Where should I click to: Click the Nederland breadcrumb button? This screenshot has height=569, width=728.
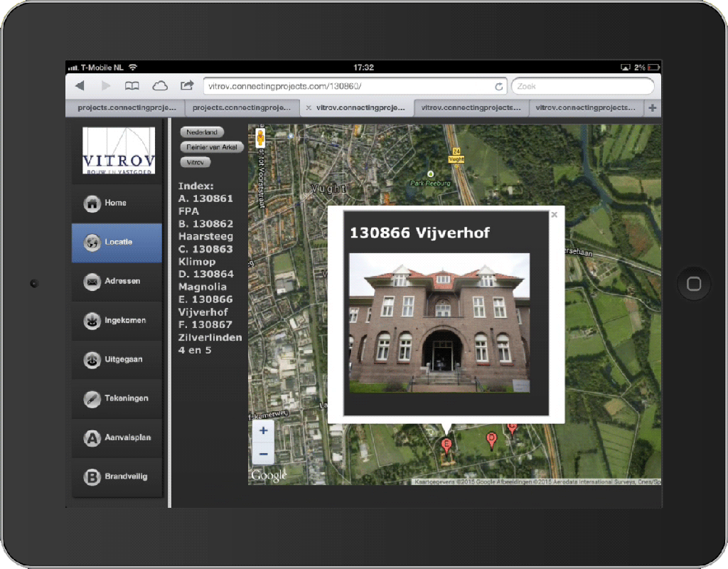(202, 132)
